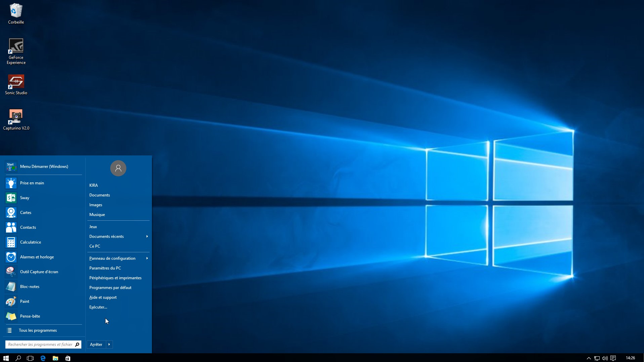Viewport: 644px width, 362px height.
Task: Launch Paint from the start menu
Action: [43, 301]
